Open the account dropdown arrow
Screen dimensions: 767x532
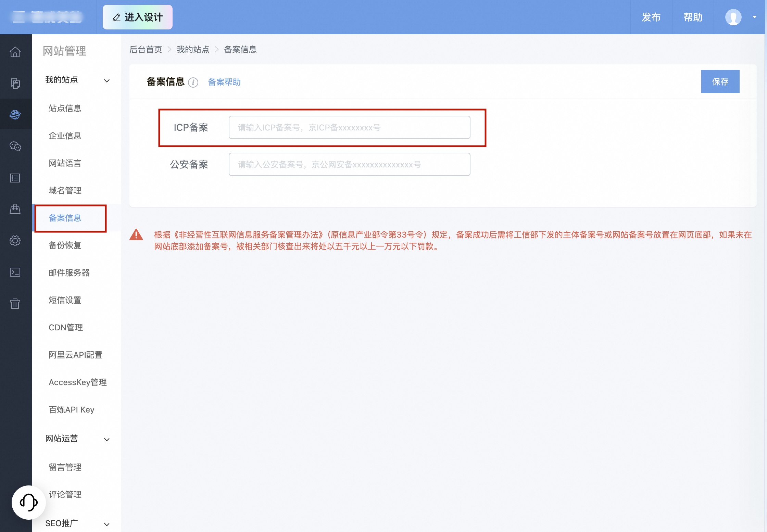(755, 17)
